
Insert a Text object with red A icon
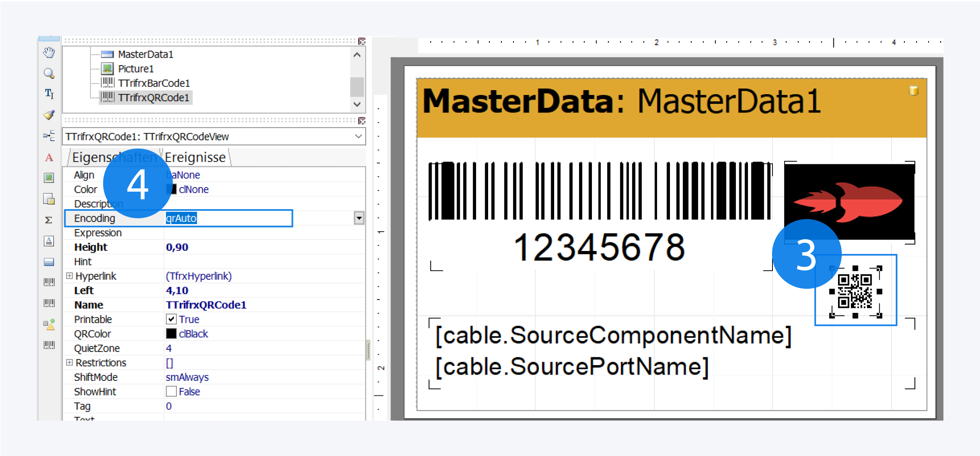(x=49, y=157)
